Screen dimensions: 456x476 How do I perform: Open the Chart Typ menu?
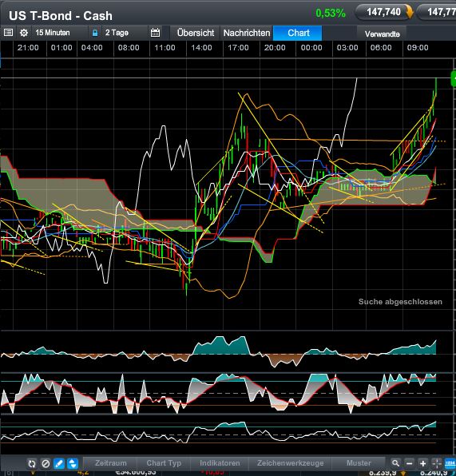point(164,463)
